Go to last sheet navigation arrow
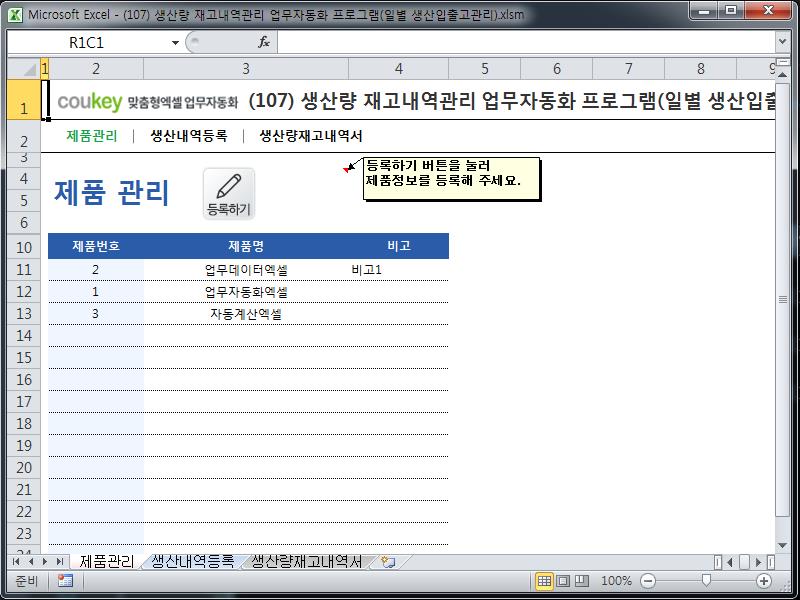This screenshot has height=600, width=800. click(60, 562)
